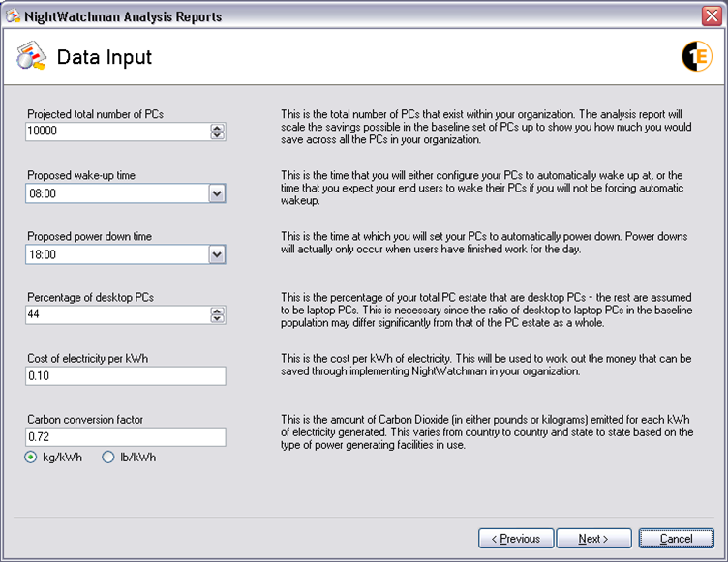The image size is (728, 562).
Task: Lower desktop PCs percentage using down spinner
Action: tap(217, 319)
